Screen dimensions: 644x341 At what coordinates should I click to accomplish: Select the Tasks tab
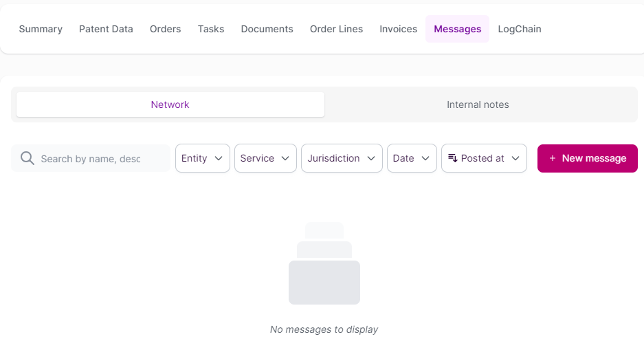[x=211, y=29]
